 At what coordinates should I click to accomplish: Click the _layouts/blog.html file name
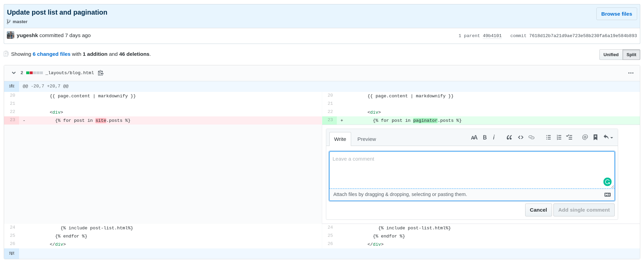point(70,73)
